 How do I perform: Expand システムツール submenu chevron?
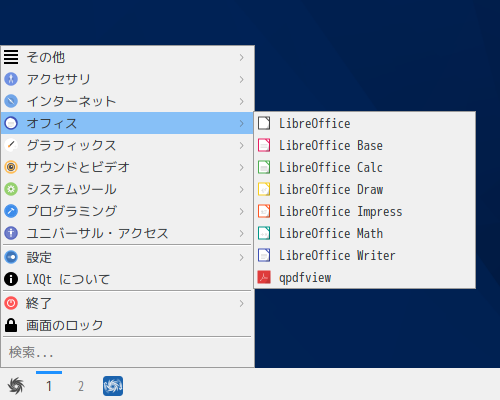(242, 189)
